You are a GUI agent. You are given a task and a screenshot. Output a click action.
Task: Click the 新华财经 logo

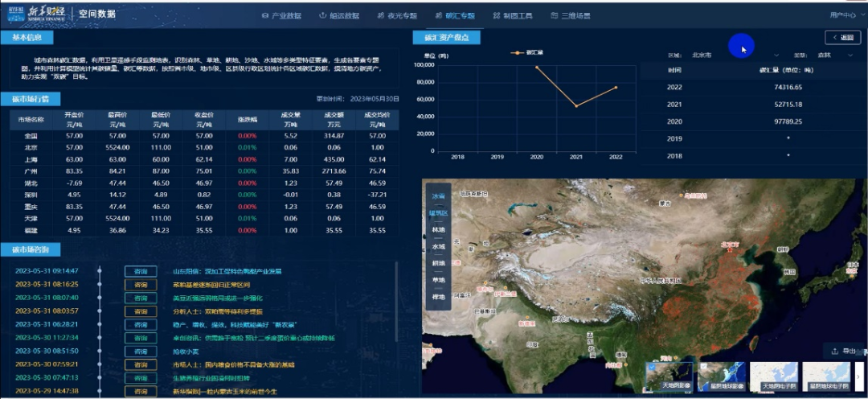pyautogui.click(x=36, y=14)
